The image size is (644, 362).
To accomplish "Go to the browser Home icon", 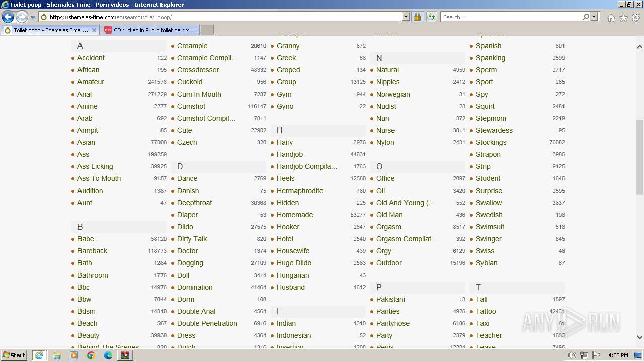I will tap(611, 18).
